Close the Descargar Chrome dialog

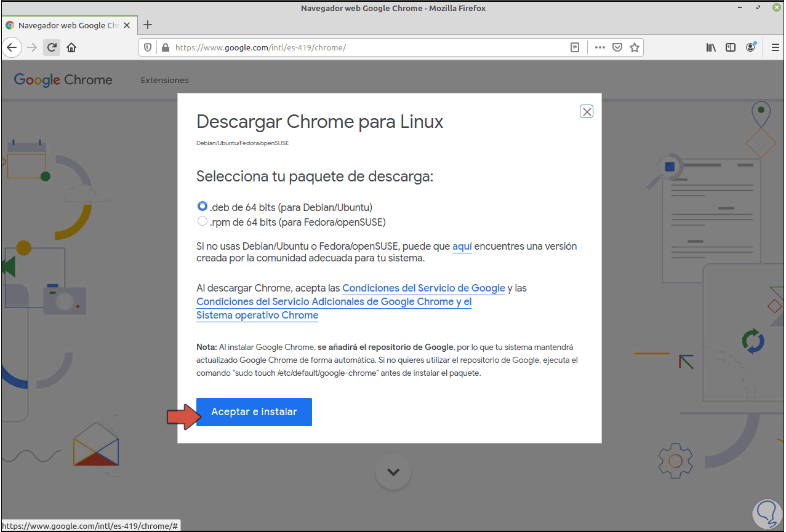pyautogui.click(x=587, y=111)
